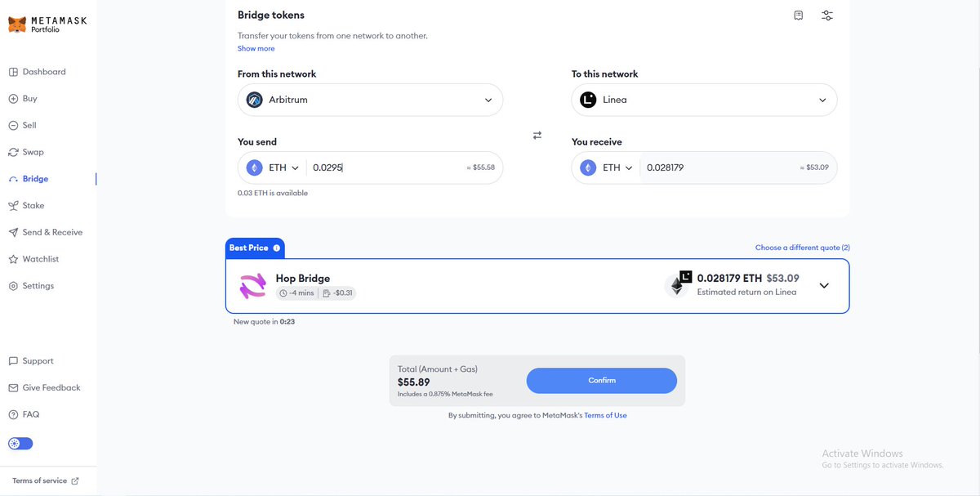Click the Show more link
This screenshot has width=980, height=496.
point(256,48)
